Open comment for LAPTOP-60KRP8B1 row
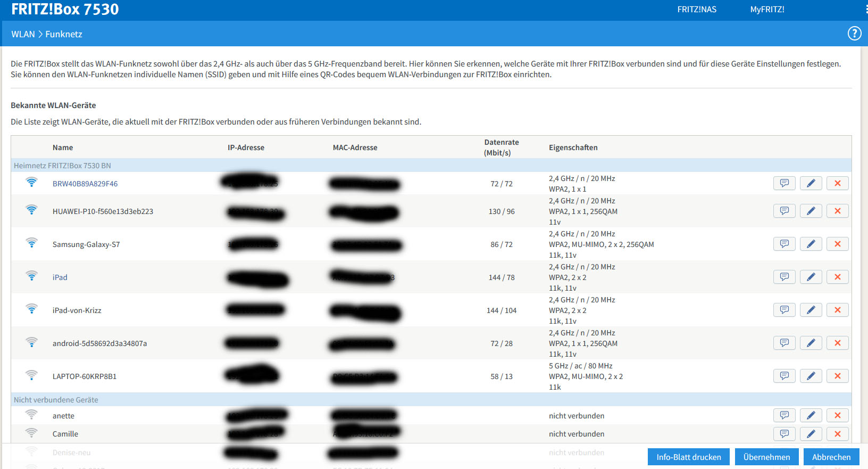Screen dimensions: 868x469 click(x=784, y=376)
